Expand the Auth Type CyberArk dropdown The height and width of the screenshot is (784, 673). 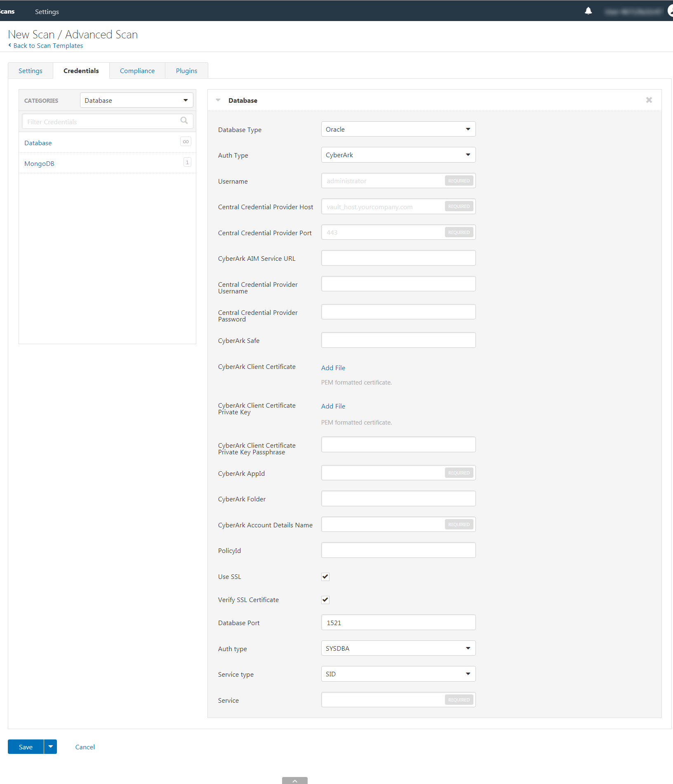point(398,155)
